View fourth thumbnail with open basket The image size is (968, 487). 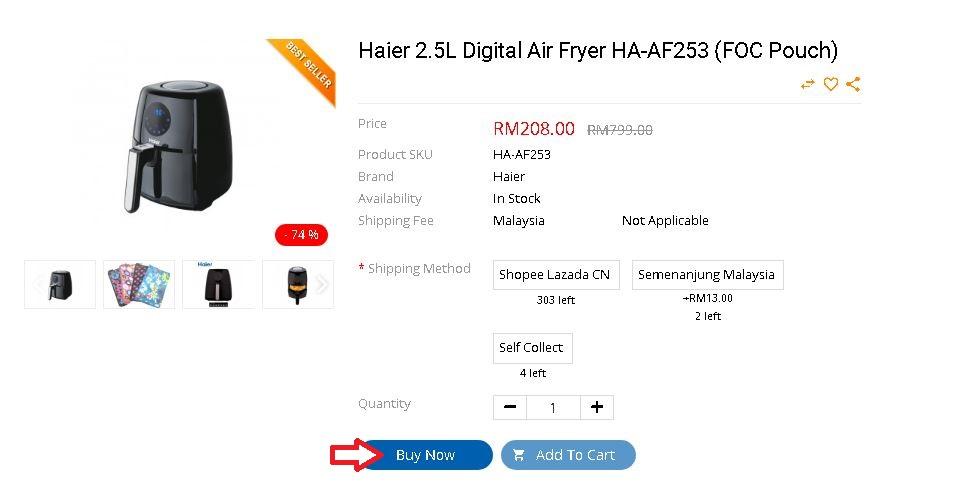tap(298, 285)
